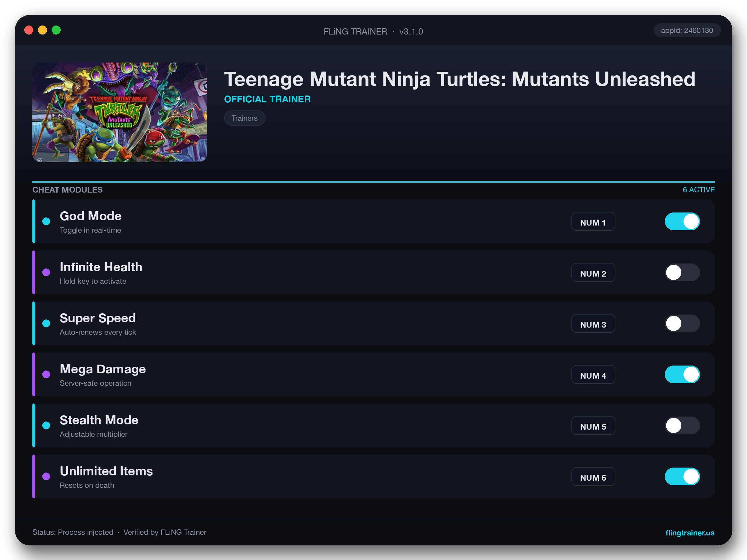Click the NUM 6 hotkey button
Viewport: 747px width, 560px height.
pos(593,476)
